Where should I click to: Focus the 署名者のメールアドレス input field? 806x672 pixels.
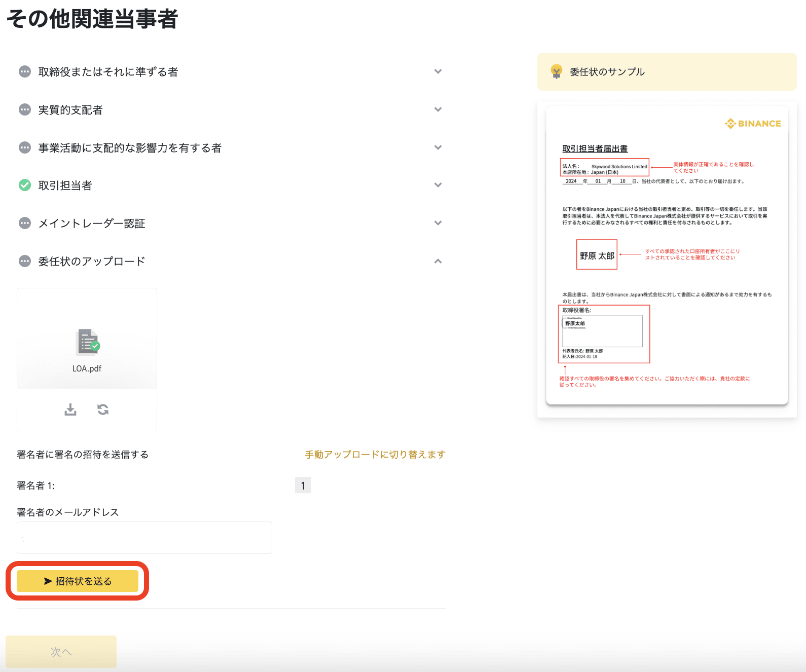[x=144, y=538]
